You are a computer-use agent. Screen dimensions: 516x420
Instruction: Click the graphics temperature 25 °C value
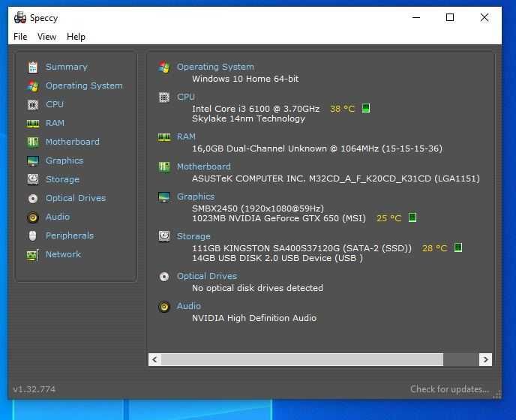tap(388, 218)
